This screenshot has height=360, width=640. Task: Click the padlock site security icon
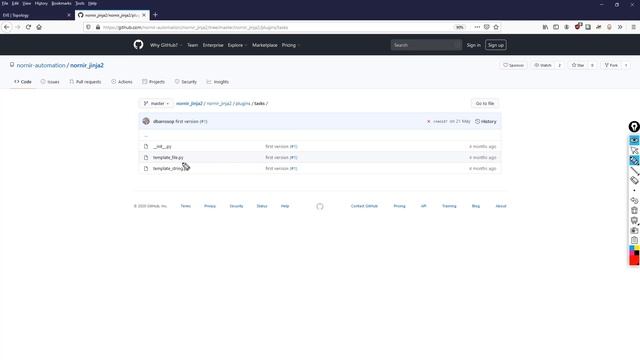coord(98,27)
